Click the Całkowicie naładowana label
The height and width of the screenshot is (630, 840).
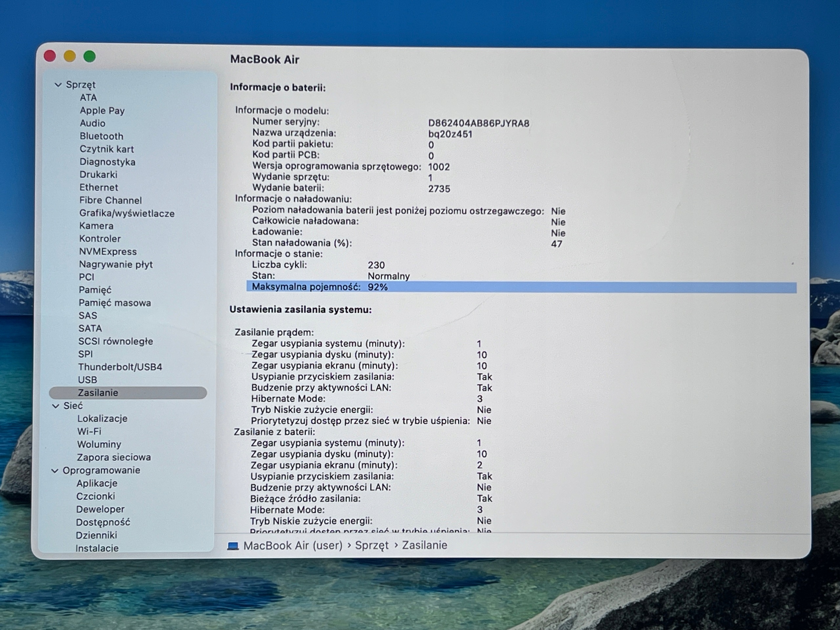pos(305,221)
